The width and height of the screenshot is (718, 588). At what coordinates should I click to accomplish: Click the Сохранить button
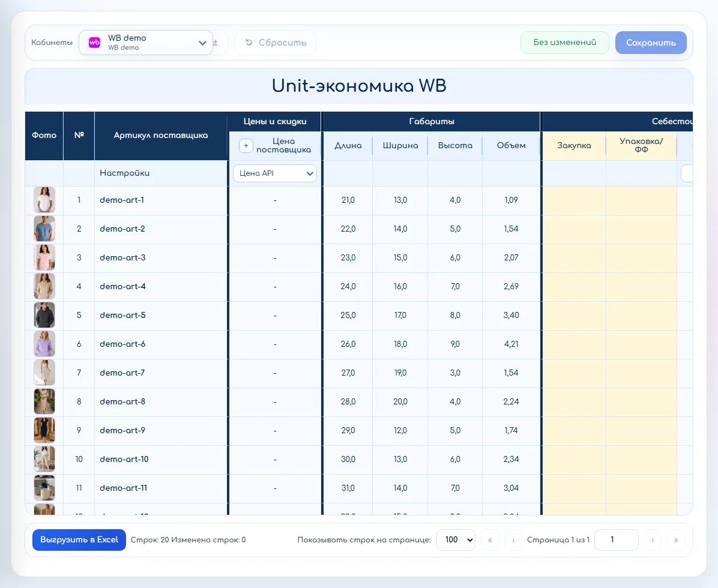651,43
